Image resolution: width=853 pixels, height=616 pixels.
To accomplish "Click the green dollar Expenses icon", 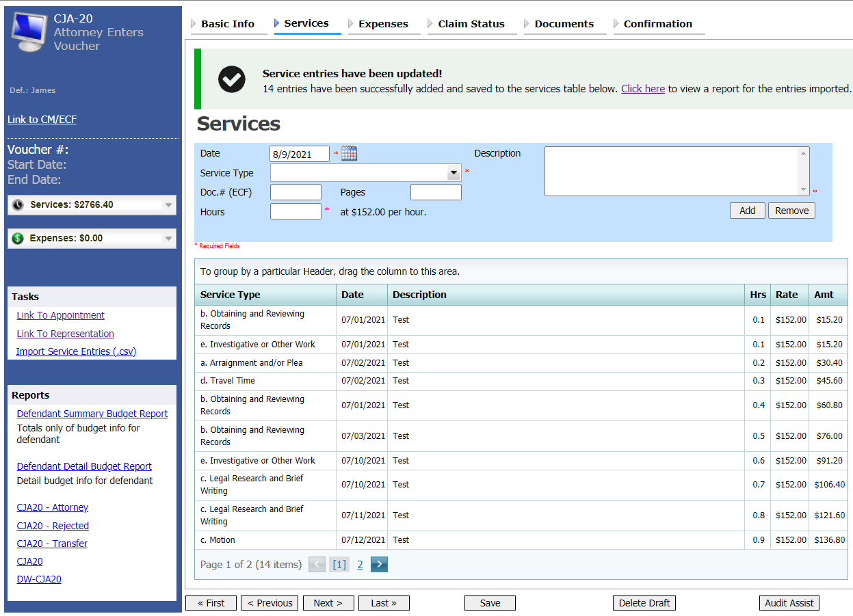I will (x=18, y=239).
